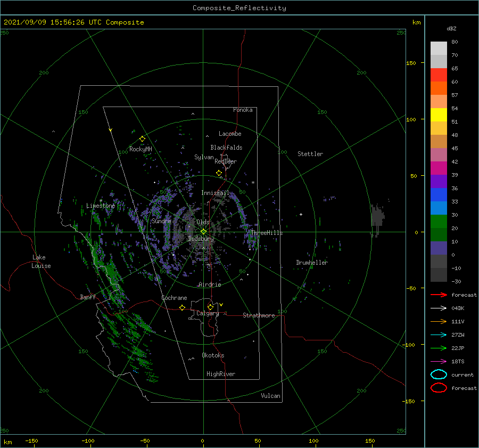Select the Ponoka label on map

(x=243, y=110)
